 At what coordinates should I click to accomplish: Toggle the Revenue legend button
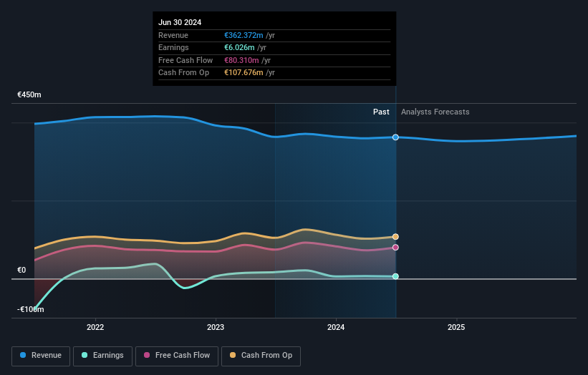(41, 356)
